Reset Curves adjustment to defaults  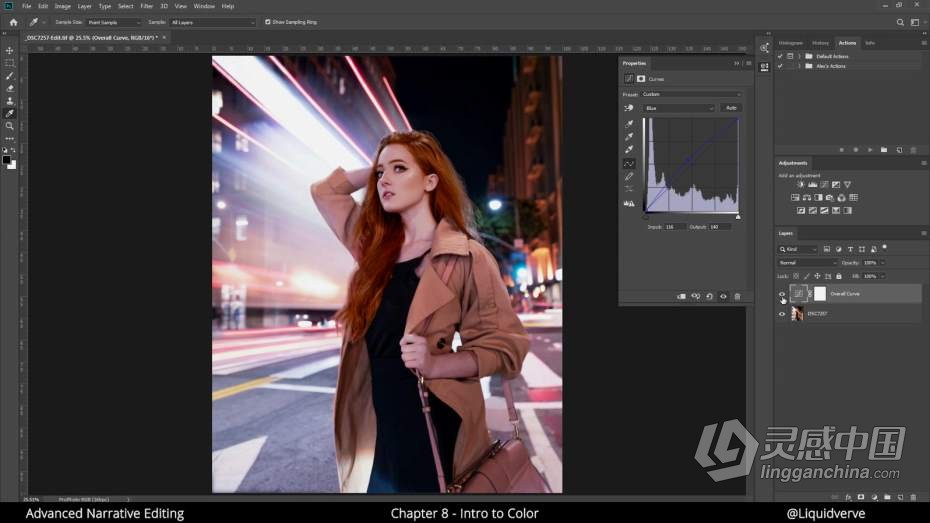click(x=709, y=296)
